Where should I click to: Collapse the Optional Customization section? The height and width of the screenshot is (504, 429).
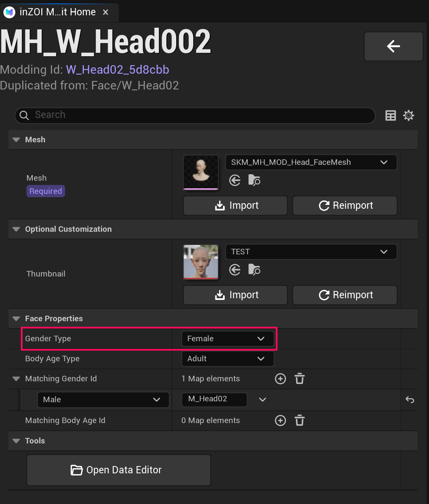click(16, 229)
